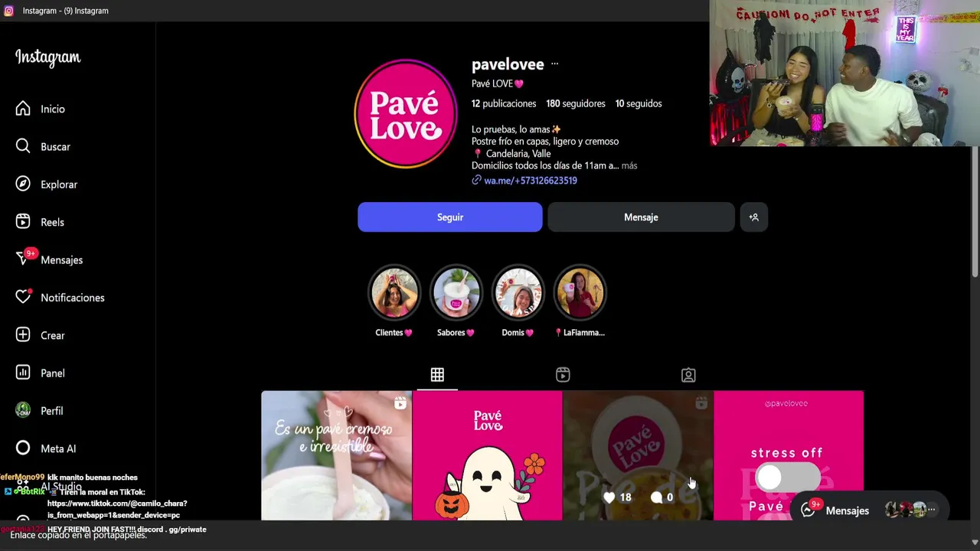
Task: Click the add-similar-accounts person icon button
Action: click(x=754, y=217)
